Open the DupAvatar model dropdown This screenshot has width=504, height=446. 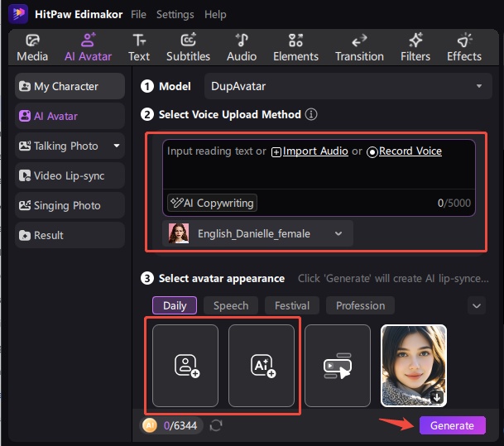[x=348, y=86]
